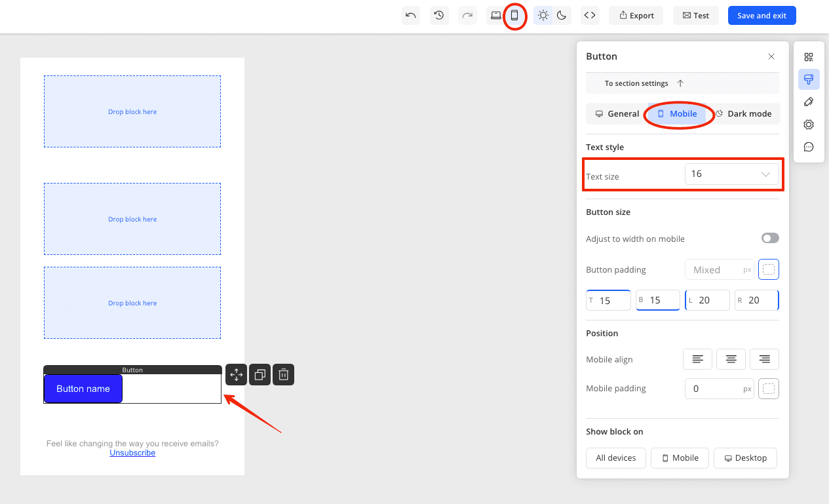
Task: Click the redo arrow icon
Action: pos(467,15)
